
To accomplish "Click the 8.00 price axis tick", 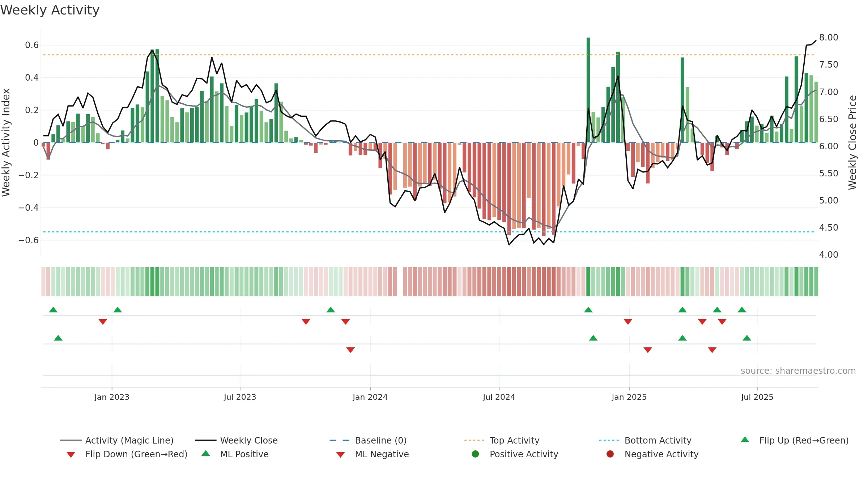I will pos(829,38).
